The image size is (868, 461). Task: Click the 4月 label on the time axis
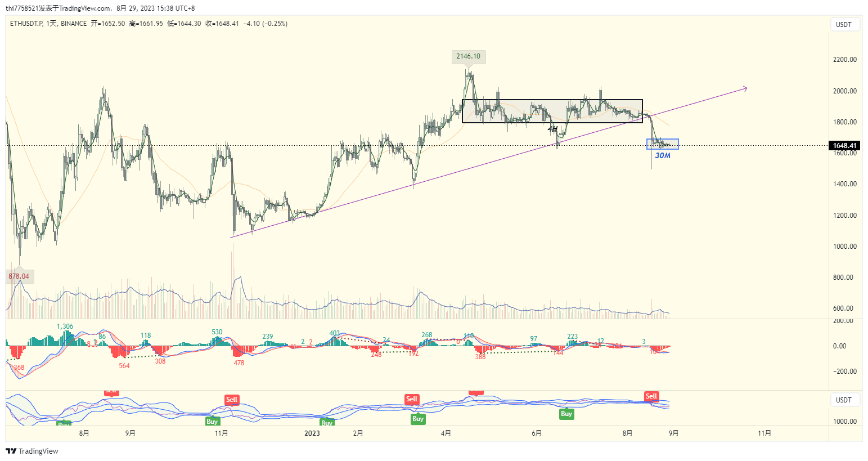446,433
